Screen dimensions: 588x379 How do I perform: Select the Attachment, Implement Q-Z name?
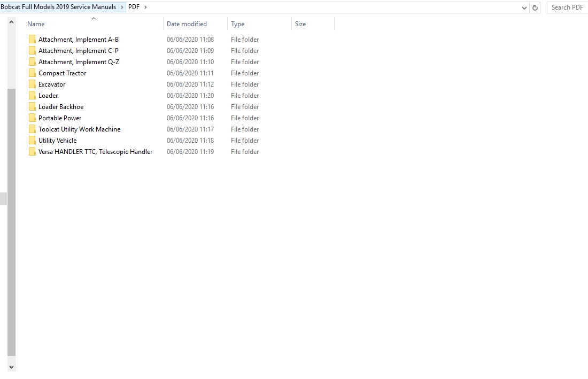coord(79,62)
